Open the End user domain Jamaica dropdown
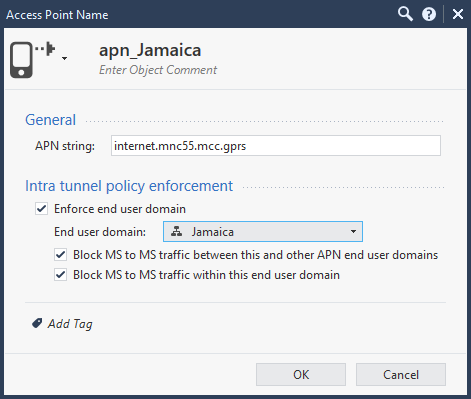Image resolution: width=471 pixels, height=399 pixels. [x=263, y=231]
